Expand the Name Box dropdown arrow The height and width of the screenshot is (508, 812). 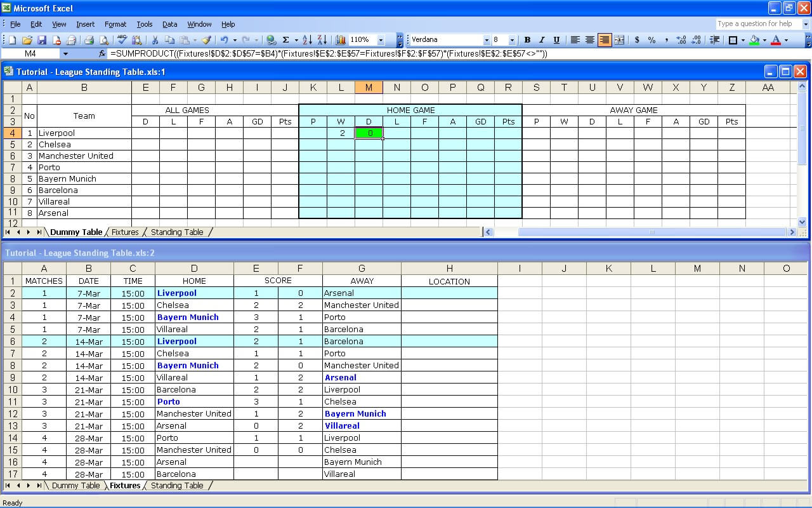tap(65, 54)
